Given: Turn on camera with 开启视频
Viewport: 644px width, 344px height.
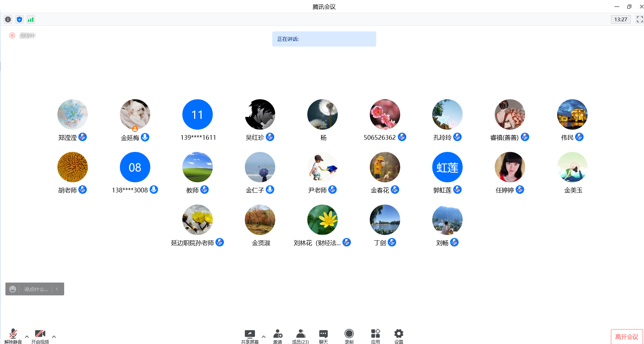Looking at the screenshot, I should [x=40, y=336].
